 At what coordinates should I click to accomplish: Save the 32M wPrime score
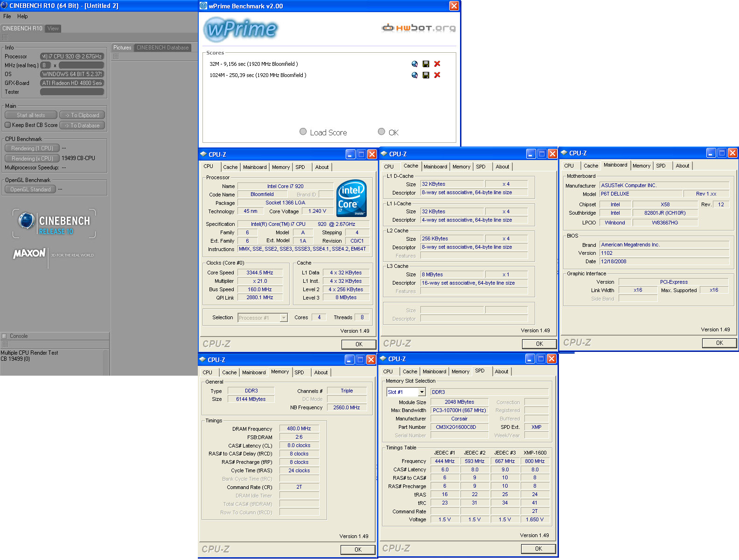[x=426, y=64]
